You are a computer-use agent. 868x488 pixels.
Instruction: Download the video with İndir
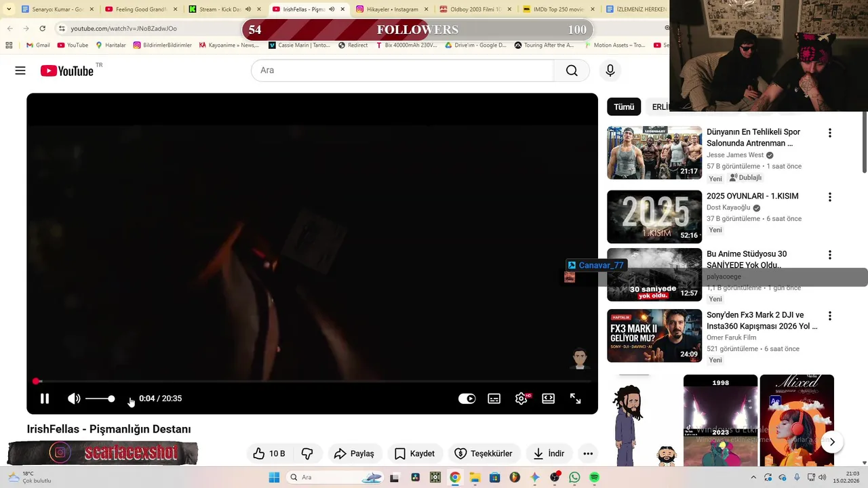pyautogui.click(x=549, y=453)
